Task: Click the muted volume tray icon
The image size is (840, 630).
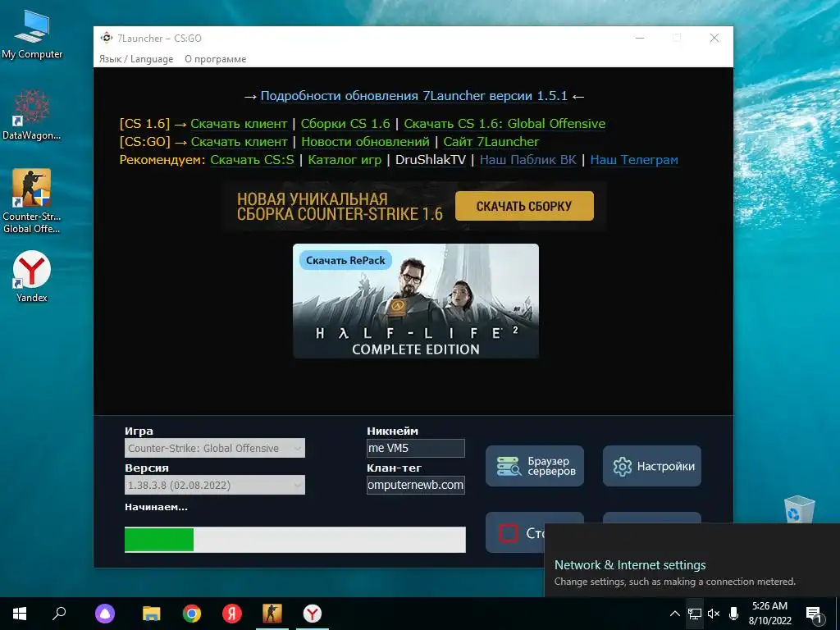Action: click(x=714, y=614)
